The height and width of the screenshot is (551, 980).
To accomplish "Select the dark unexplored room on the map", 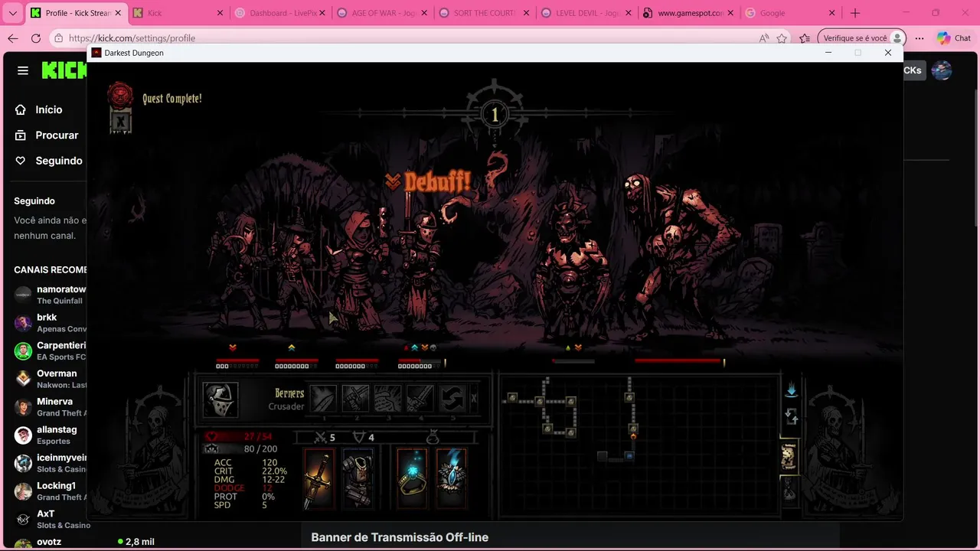I will coord(603,456).
